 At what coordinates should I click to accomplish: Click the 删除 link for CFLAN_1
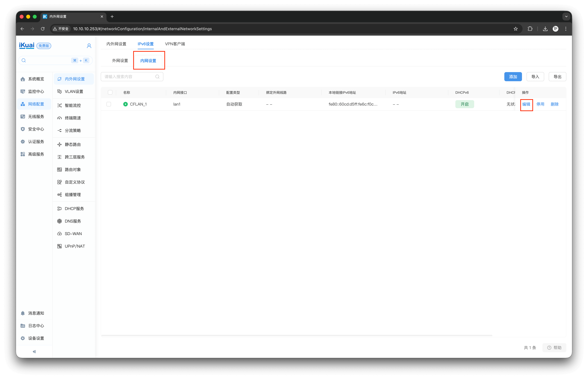click(554, 104)
